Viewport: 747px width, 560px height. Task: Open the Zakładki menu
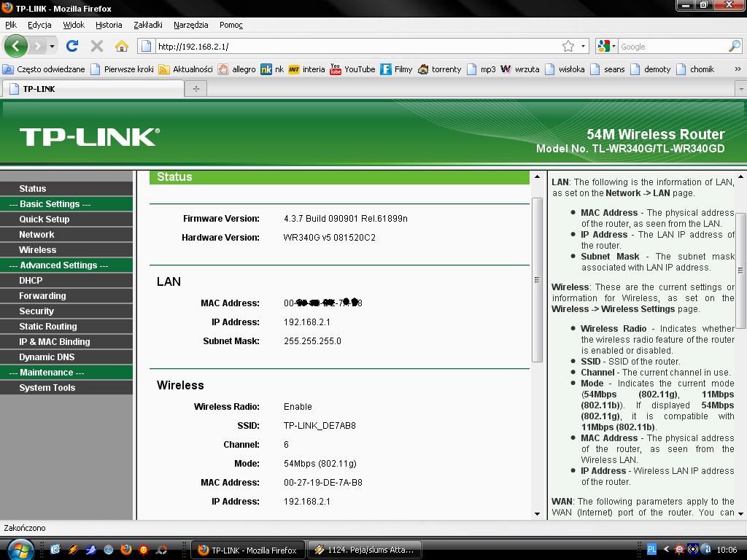(148, 25)
